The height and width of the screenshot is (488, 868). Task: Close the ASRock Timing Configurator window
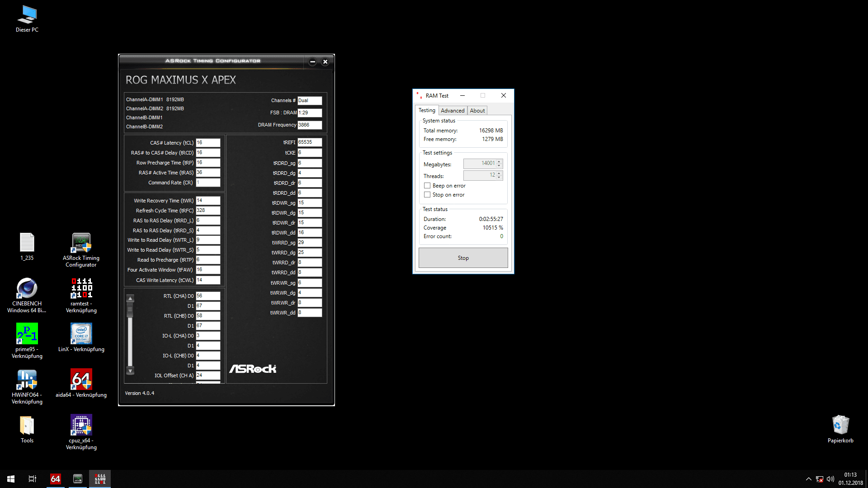[325, 62]
